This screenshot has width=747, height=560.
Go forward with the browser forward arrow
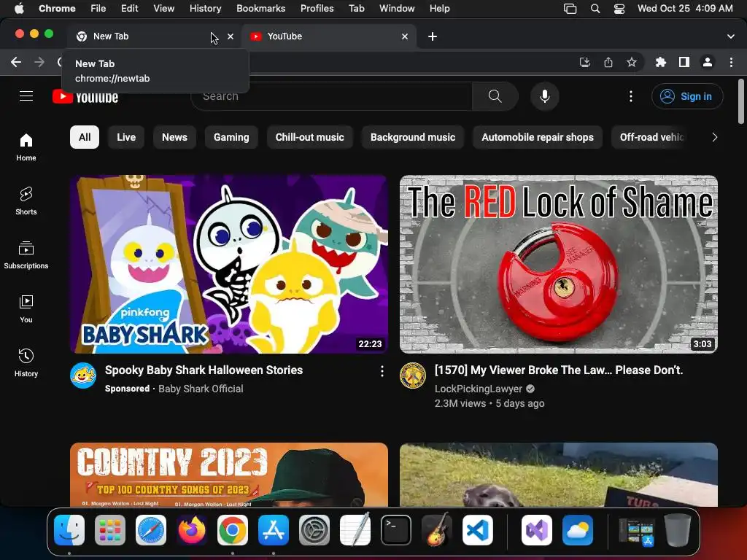tap(39, 62)
